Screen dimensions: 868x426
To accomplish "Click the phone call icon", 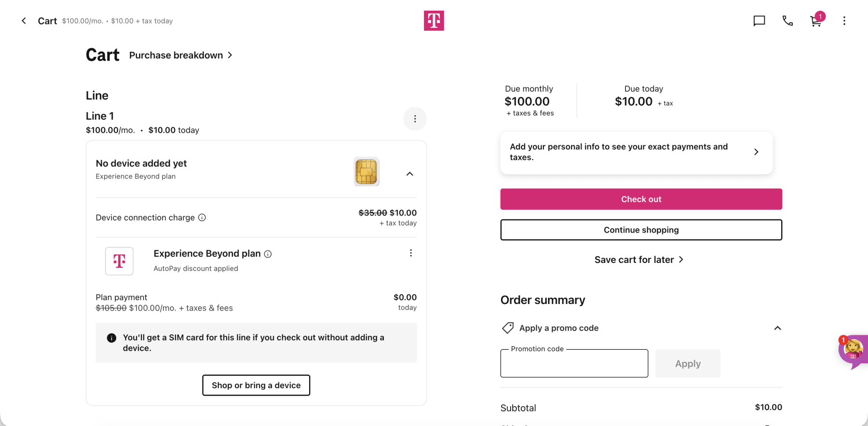I will tap(787, 21).
